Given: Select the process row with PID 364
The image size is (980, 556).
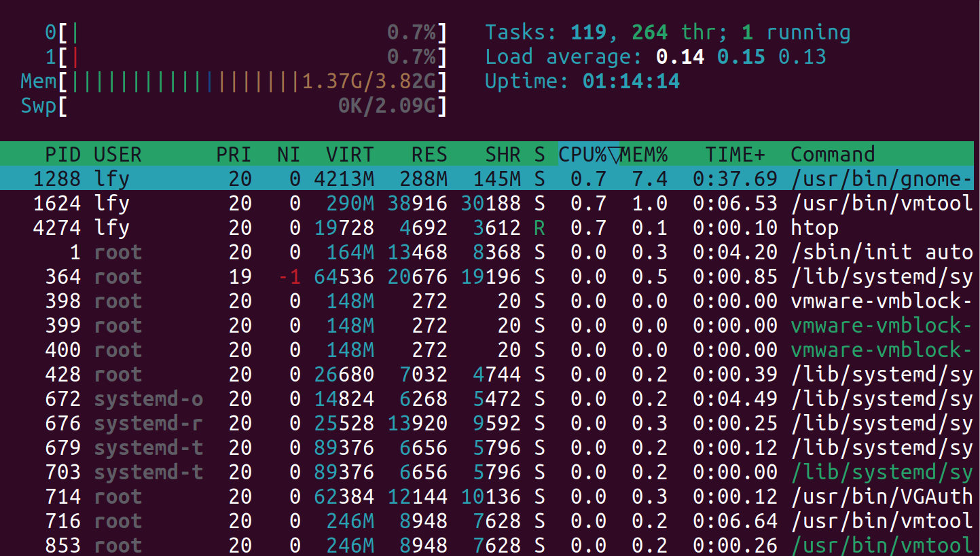Looking at the screenshot, I should point(487,276).
